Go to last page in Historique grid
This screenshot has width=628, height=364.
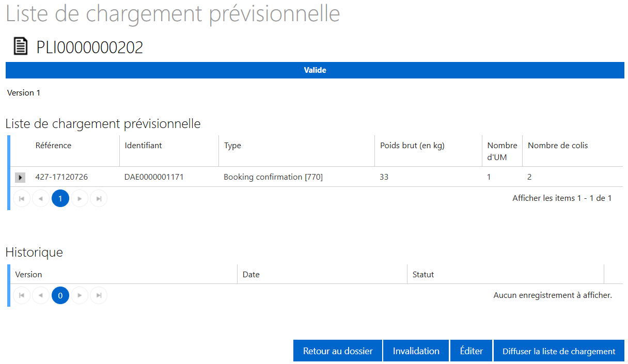click(99, 295)
